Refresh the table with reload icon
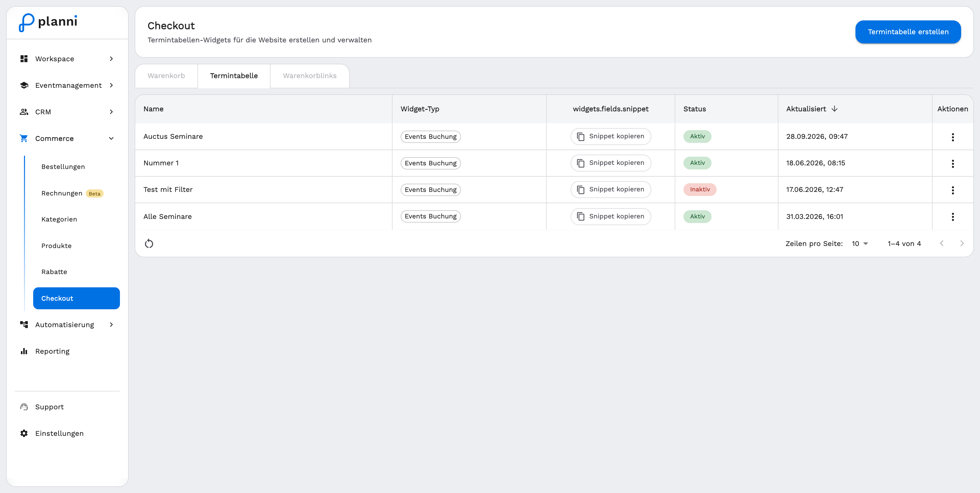The height and width of the screenshot is (493, 980). point(149,243)
